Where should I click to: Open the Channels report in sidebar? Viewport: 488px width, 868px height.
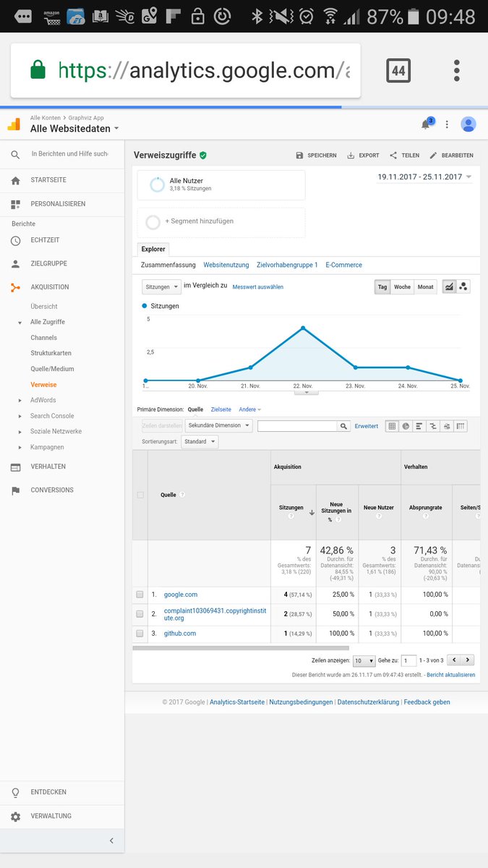(x=43, y=338)
